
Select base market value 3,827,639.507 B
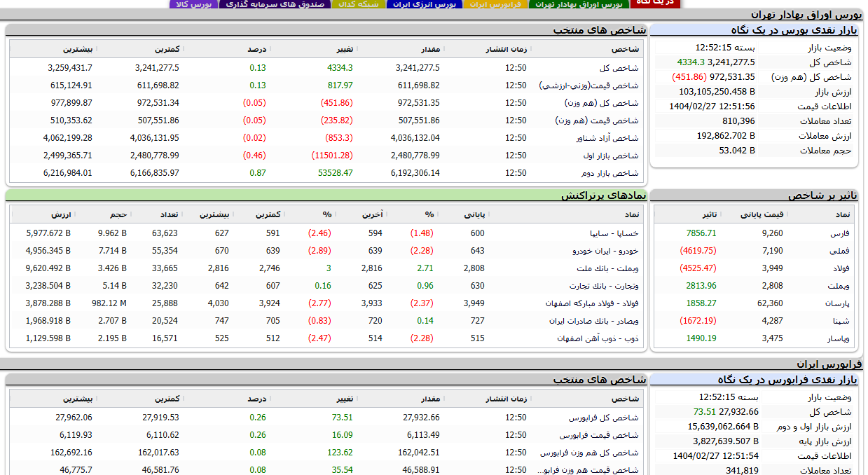(x=726, y=441)
